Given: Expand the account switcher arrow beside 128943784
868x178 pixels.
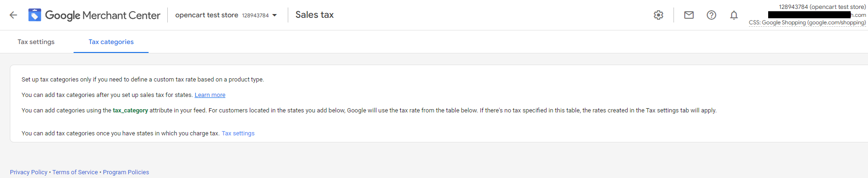Looking at the screenshot, I should (275, 15).
